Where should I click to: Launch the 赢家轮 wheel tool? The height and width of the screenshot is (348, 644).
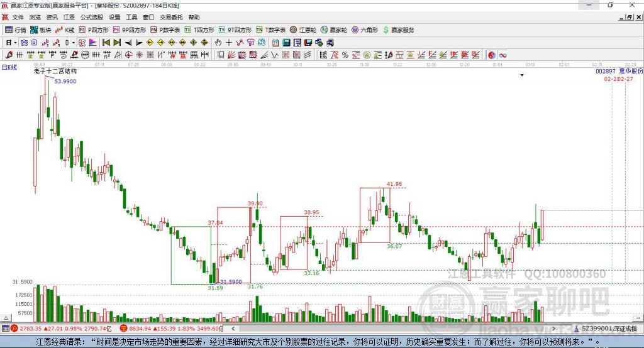pyautogui.click(x=334, y=30)
